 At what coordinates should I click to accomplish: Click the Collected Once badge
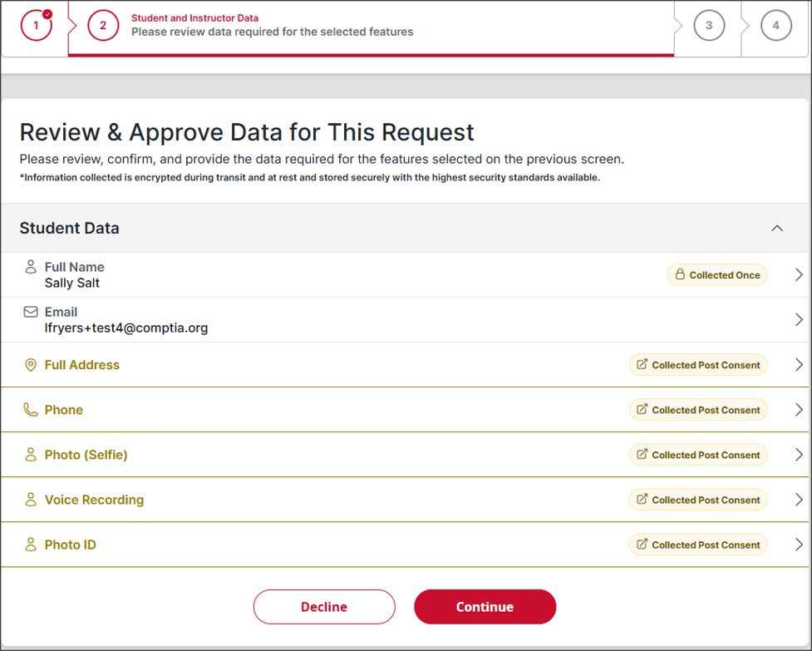716,275
